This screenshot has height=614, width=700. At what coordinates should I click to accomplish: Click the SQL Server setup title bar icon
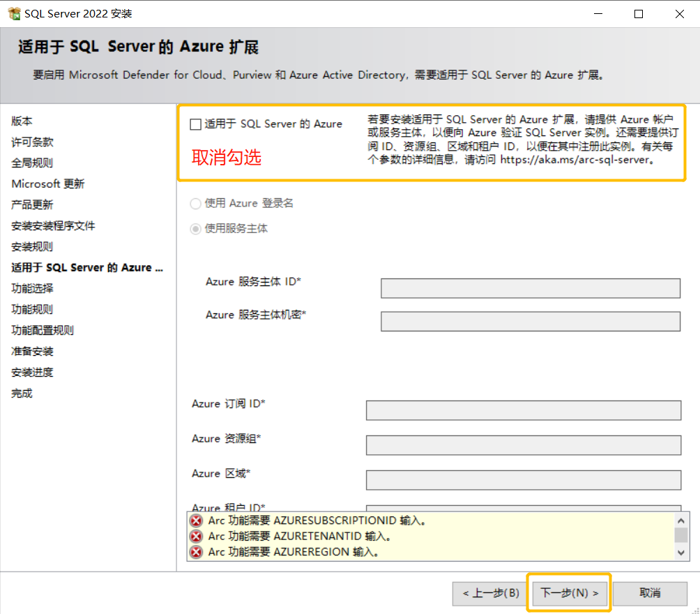click(14, 14)
